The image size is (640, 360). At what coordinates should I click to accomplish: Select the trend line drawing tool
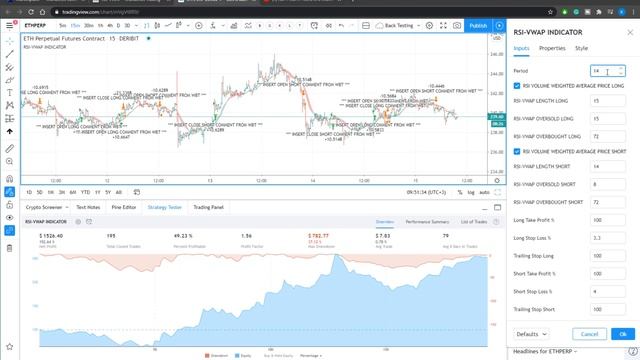[x=9, y=54]
